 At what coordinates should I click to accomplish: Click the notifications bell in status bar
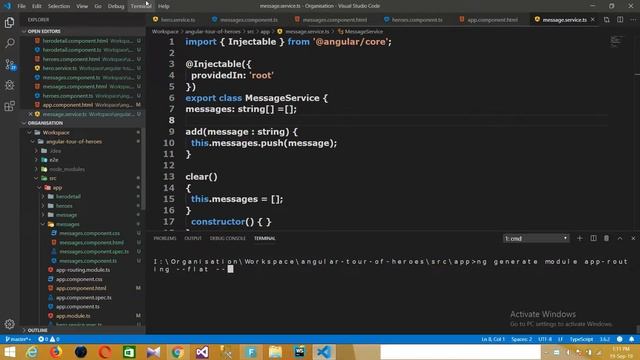pos(631,339)
